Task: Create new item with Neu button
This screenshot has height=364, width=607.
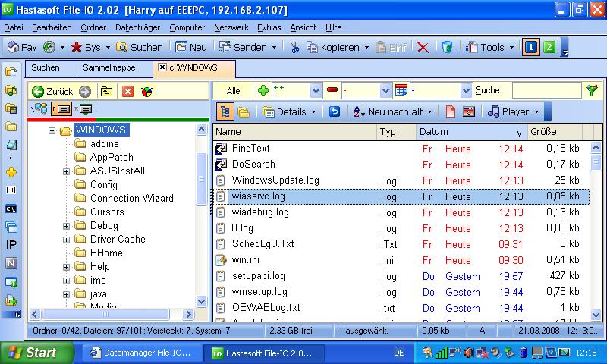Action: (x=191, y=47)
